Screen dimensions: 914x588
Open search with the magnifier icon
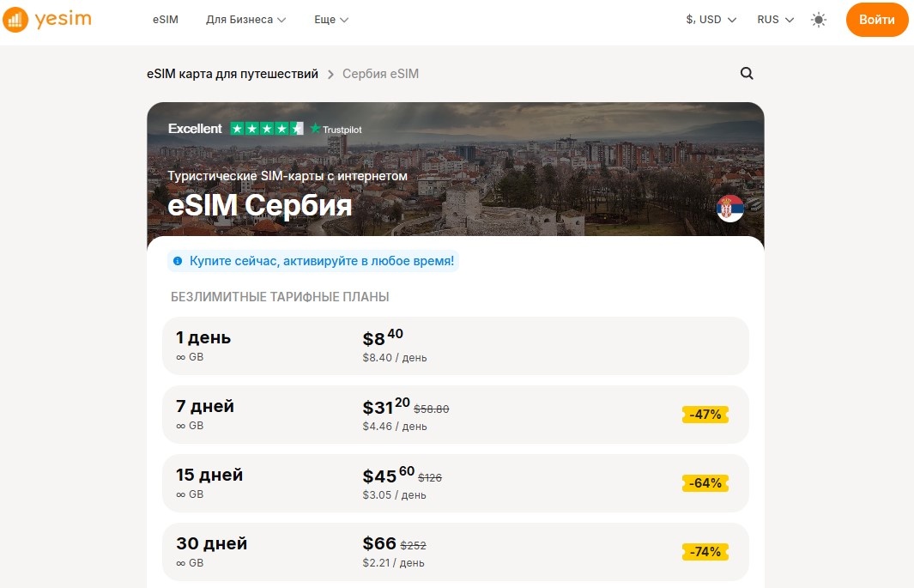pos(746,74)
